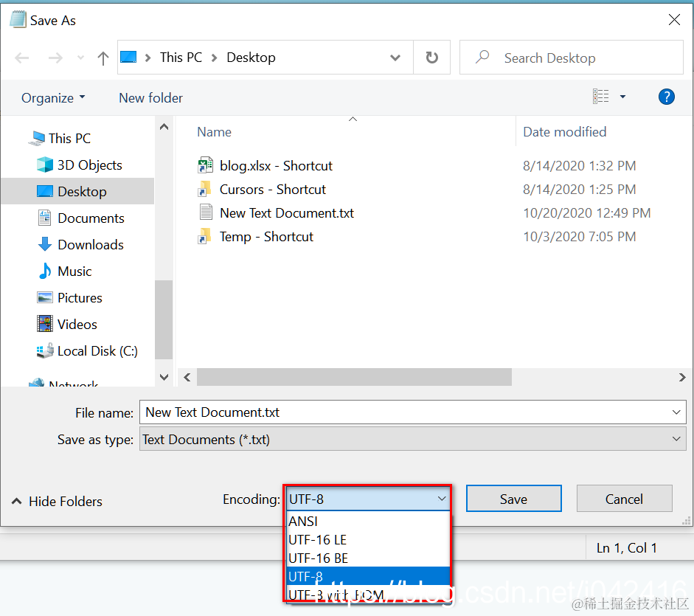Select Local Disk (C:) in sidebar
Screen dimensions: 694x616
click(x=97, y=351)
